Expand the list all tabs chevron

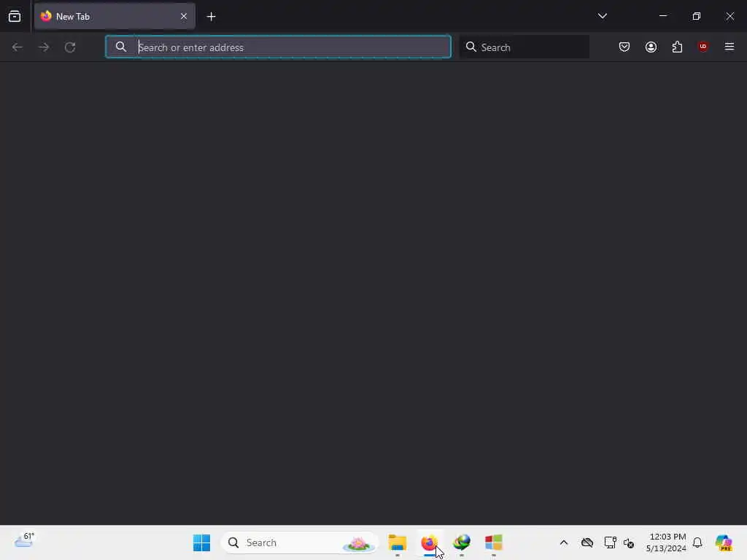(602, 16)
